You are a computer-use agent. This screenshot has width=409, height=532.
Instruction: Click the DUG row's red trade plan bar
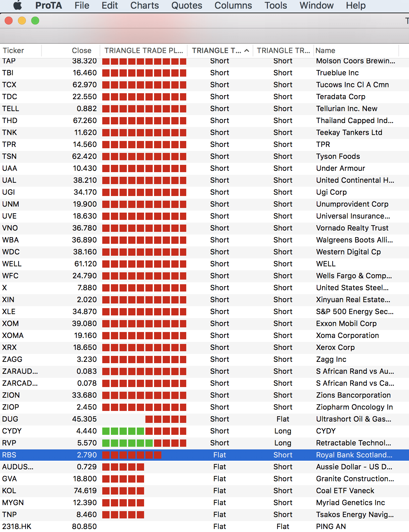point(166,419)
